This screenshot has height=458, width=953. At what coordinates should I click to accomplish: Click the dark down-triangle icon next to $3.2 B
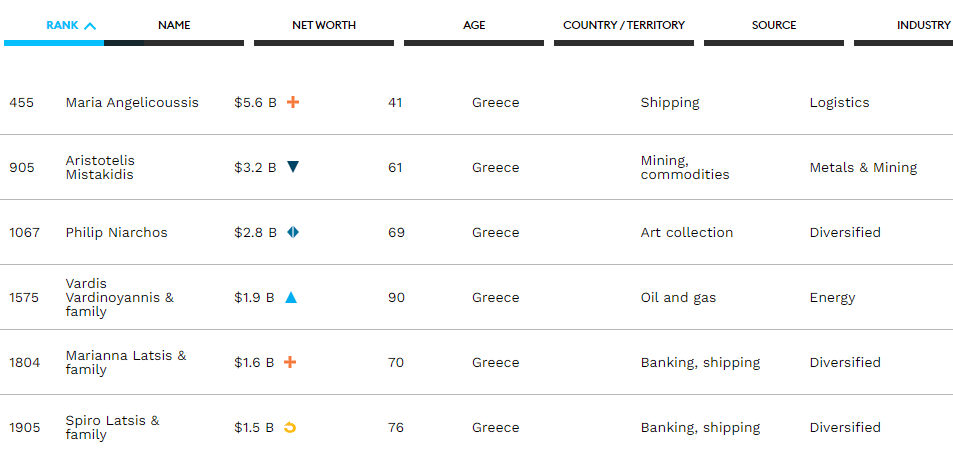pos(293,166)
